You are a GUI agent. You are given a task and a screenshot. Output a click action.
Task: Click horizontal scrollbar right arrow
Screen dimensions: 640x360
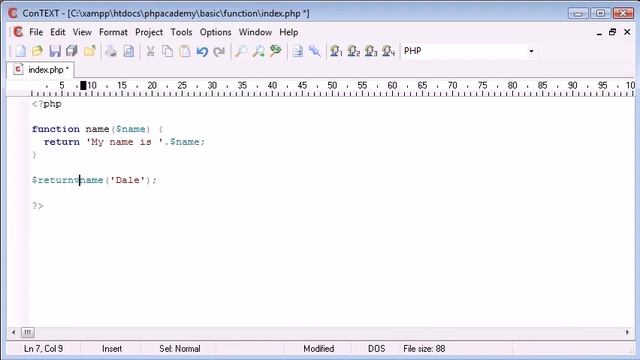click(627, 332)
